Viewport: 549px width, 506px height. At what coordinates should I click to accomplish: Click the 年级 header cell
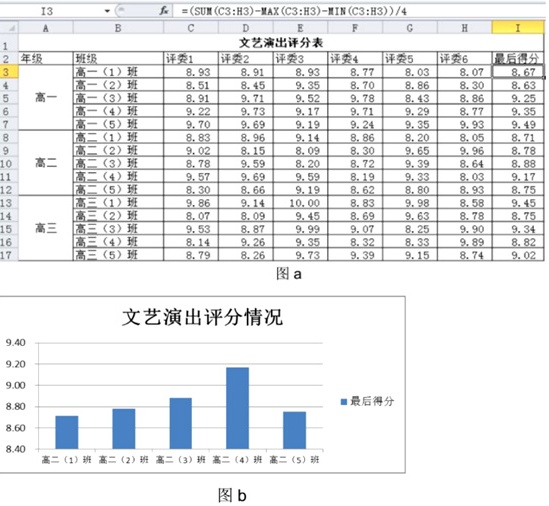pyautogui.click(x=46, y=58)
